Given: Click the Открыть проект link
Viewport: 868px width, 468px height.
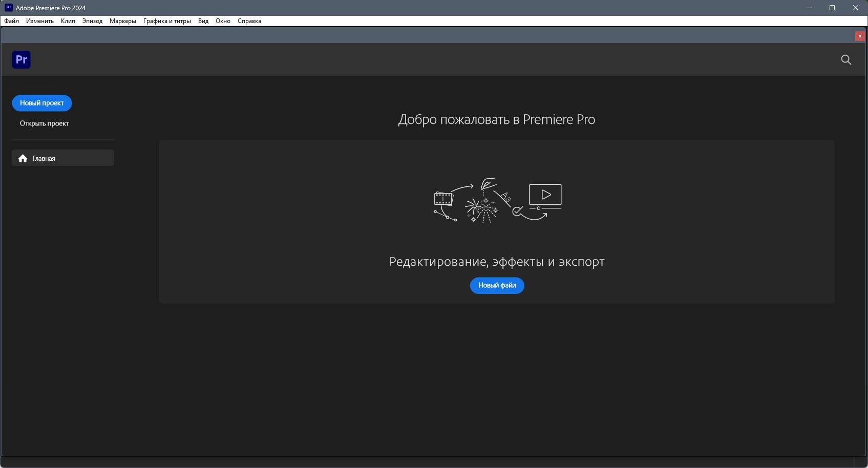Looking at the screenshot, I should [x=45, y=123].
